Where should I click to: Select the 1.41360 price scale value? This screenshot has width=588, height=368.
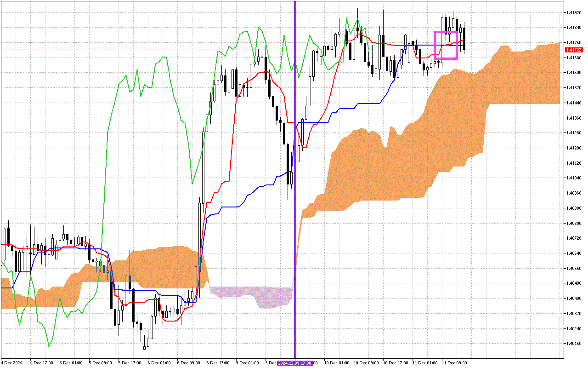(x=574, y=118)
